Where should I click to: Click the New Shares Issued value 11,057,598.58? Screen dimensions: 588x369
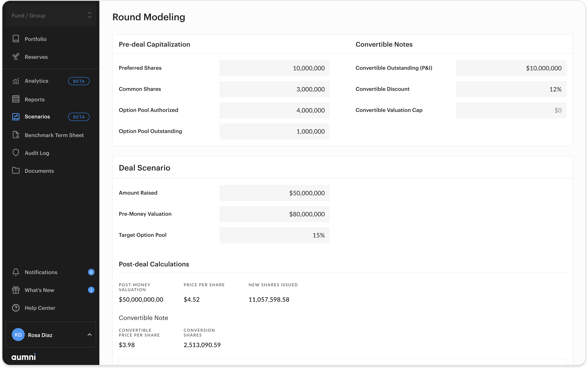coord(269,299)
